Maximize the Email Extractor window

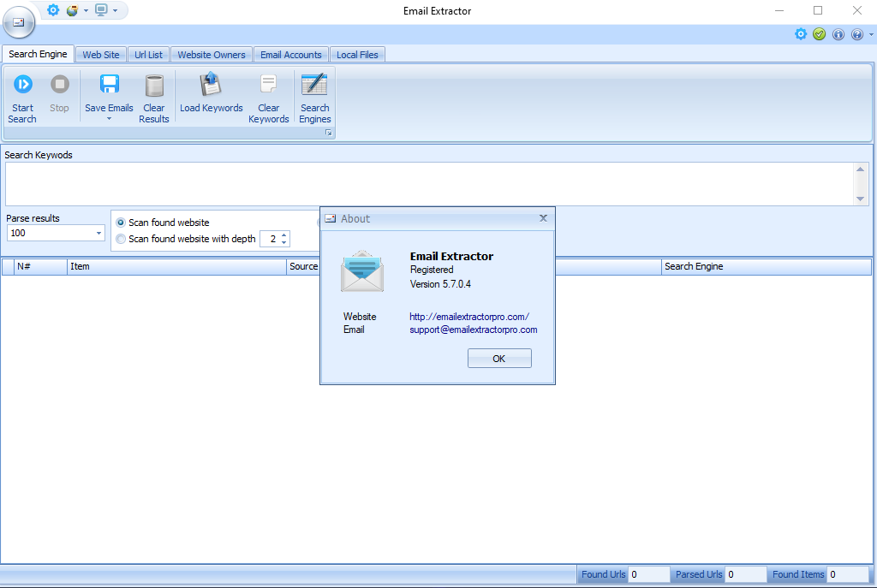point(818,10)
